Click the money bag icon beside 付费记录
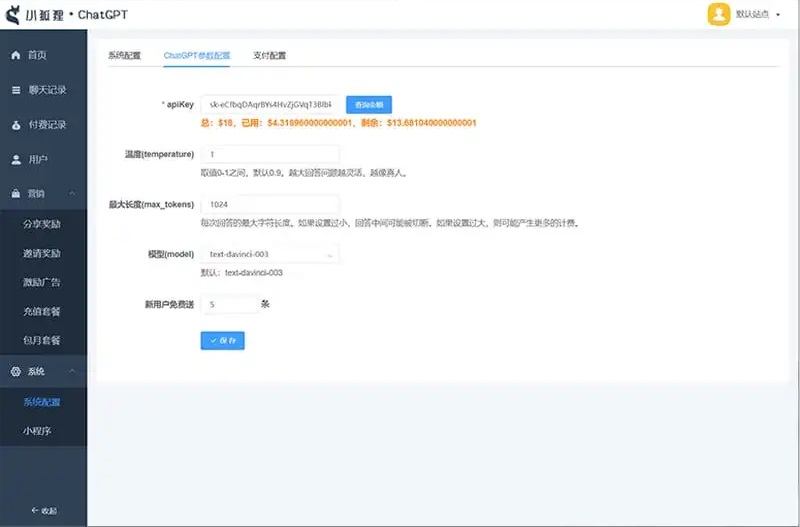 pos(15,125)
